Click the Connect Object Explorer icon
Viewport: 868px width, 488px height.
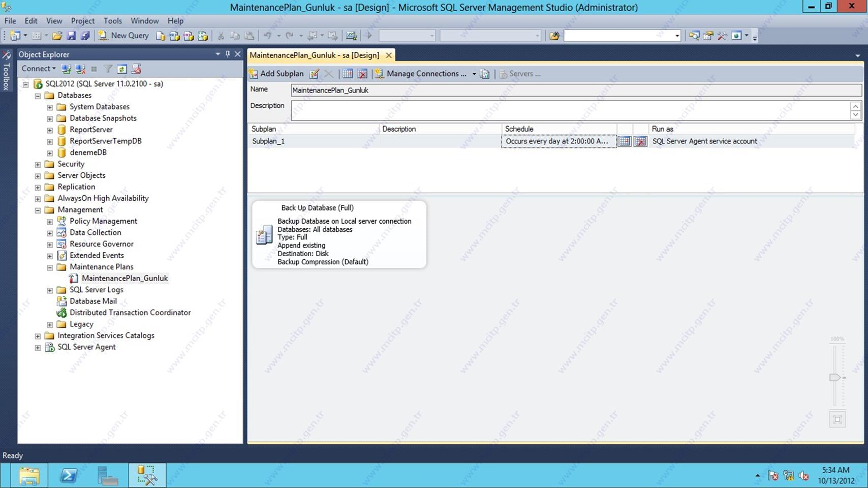tap(66, 69)
